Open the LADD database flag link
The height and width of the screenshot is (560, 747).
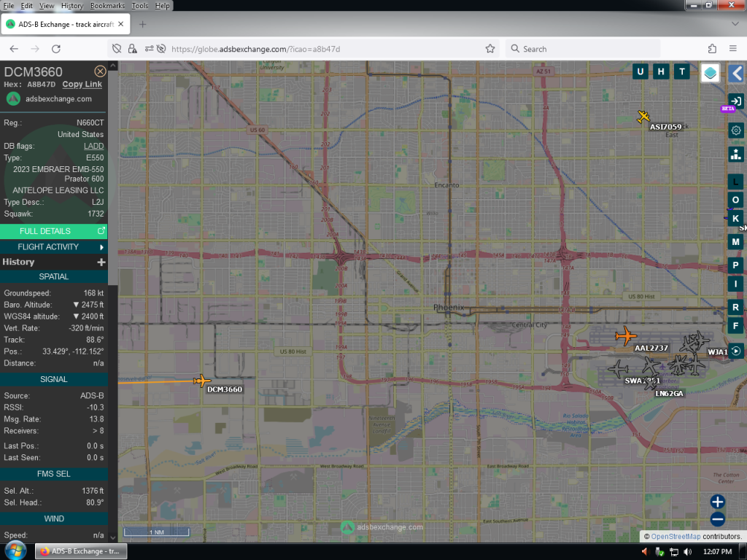point(93,146)
